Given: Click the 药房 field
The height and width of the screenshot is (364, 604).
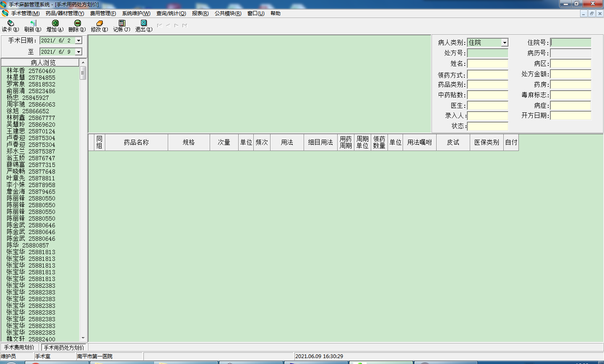Looking at the screenshot, I should click(x=570, y=85).
